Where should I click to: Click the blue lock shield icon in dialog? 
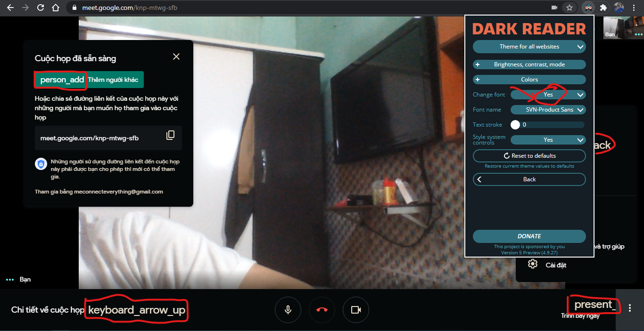pyautogui.click(x=41, y=164)
